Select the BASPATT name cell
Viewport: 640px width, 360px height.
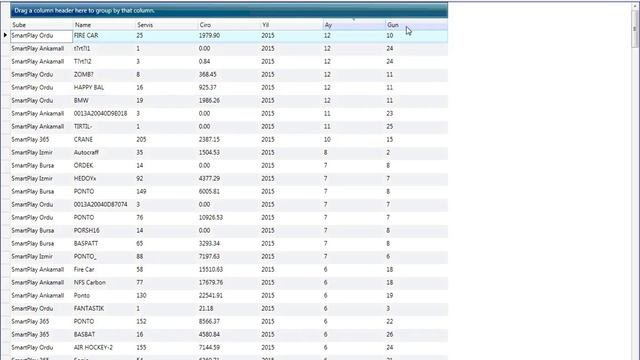(x=104, y=244)
